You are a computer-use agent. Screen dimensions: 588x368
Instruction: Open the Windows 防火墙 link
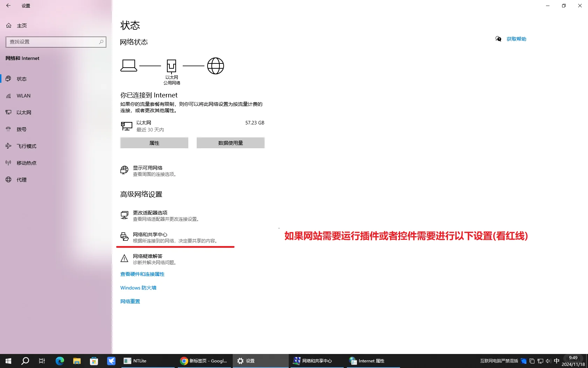(x=138, y=288)
